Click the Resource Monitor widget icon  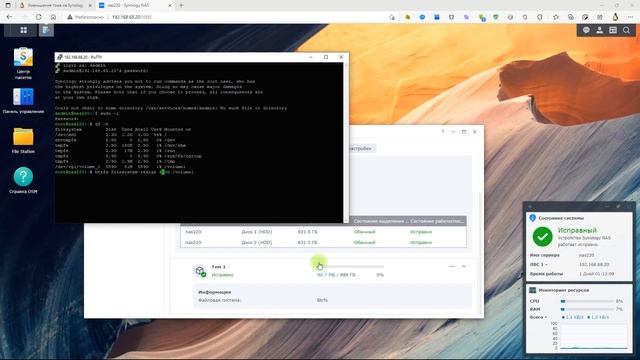coord(532,290)
